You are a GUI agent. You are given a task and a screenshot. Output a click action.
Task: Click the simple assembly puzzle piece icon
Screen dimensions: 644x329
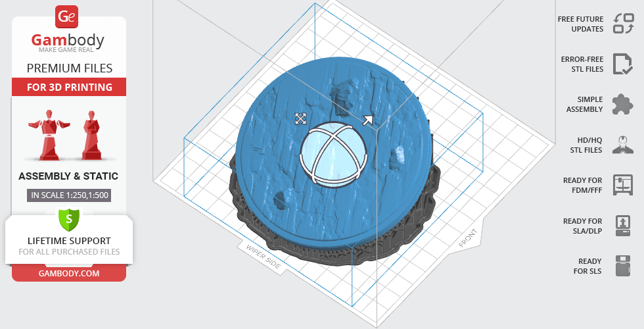622,104
